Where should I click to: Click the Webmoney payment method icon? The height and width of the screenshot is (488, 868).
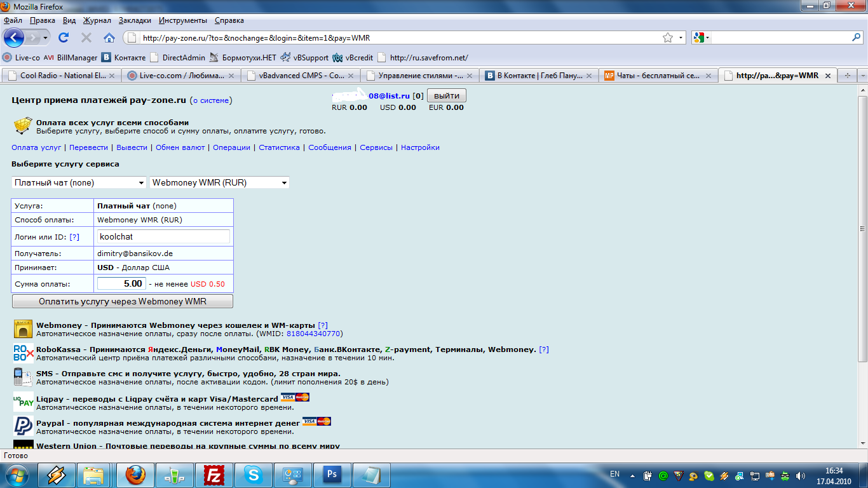(x=24, y=329)
